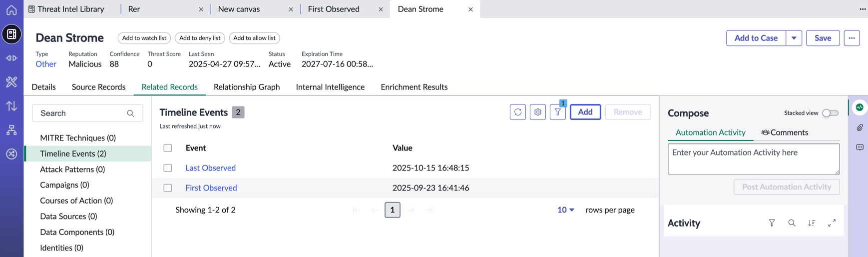Click Add to watch list button
The image size is (868, 257).
click(x=144, y=38)
